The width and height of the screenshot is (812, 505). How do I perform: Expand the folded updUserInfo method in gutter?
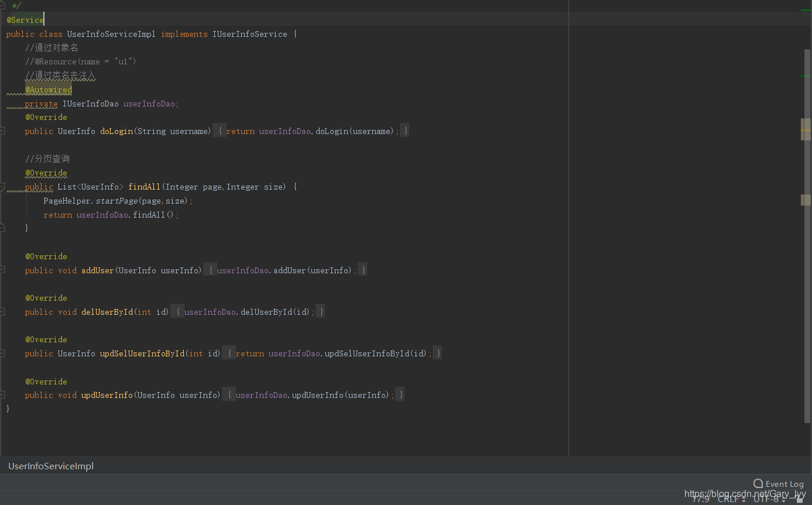[2, 395]
